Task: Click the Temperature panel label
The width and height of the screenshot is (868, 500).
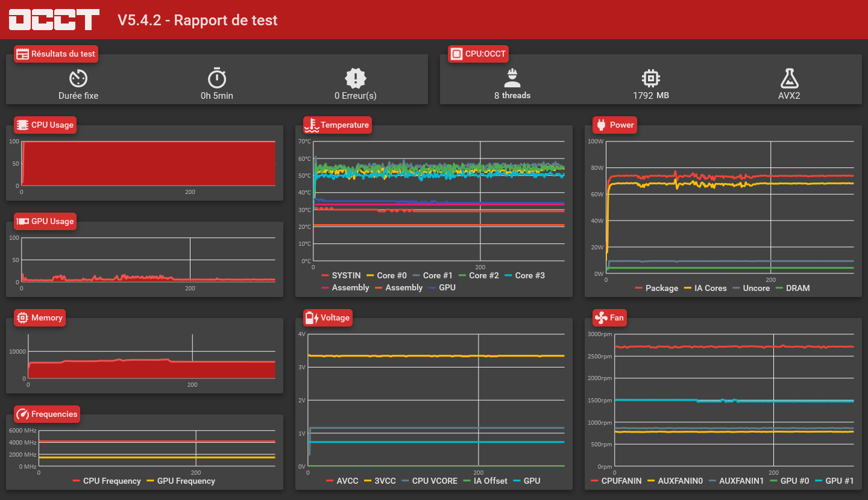Action: coord(338,125)
